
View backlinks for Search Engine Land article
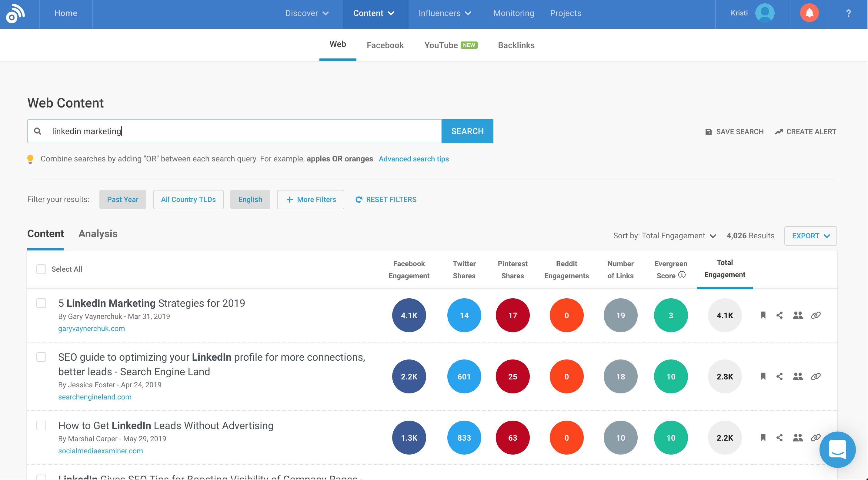click(x=816, y=376)
